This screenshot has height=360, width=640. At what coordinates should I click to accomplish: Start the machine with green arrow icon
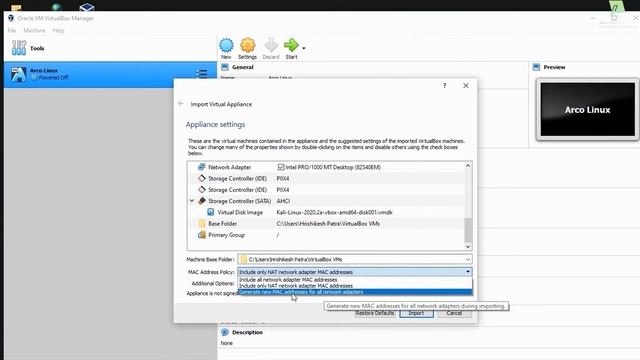click(x=291, y=45)
